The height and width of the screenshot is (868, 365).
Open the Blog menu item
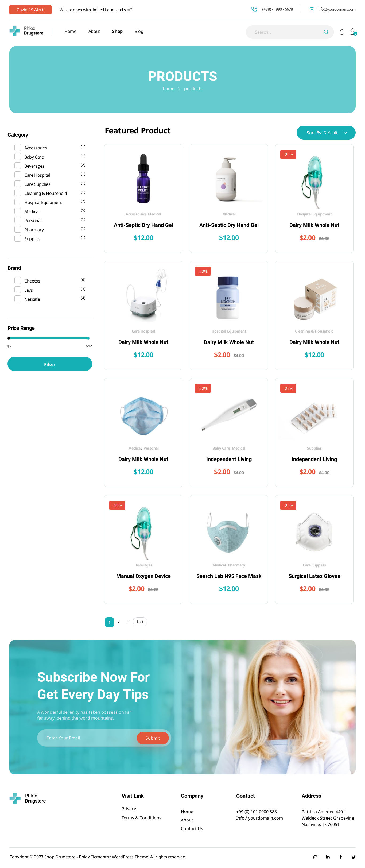coord(139,31)
